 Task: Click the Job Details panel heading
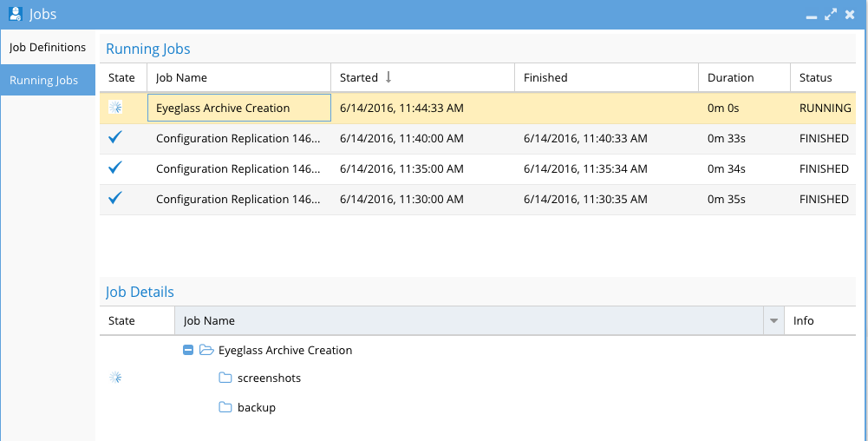140,292
